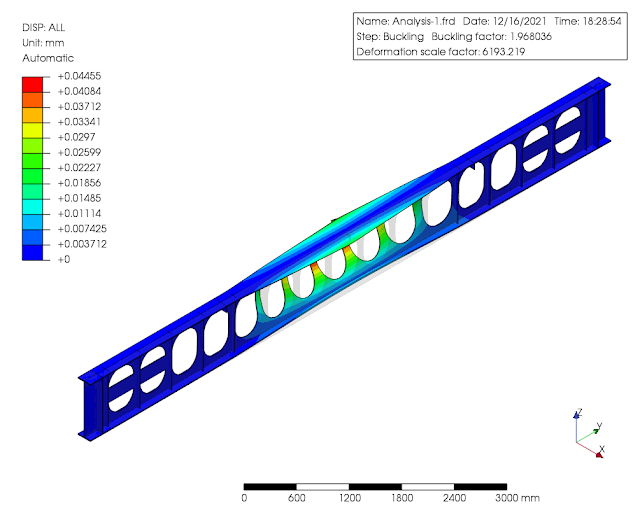This screenshot has height=506, width=640.
Task: Click the red legend color band
Action: (32, 84)
